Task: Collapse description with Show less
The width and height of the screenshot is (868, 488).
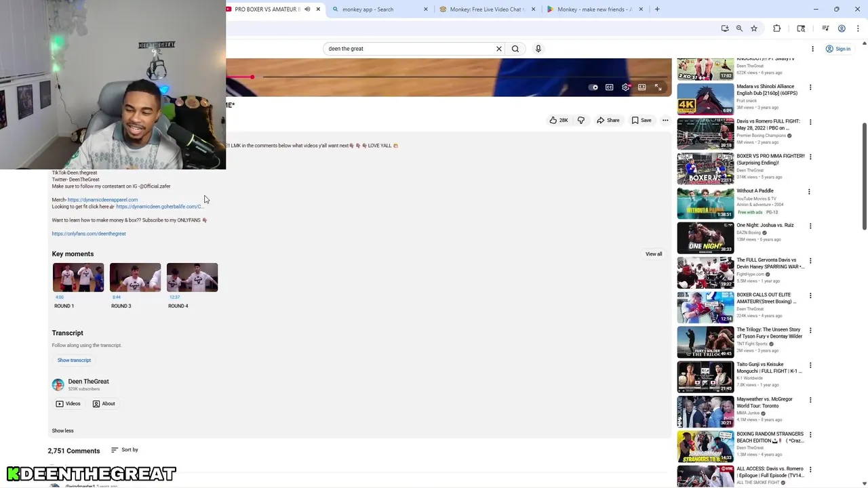Action: pos(62,431)
